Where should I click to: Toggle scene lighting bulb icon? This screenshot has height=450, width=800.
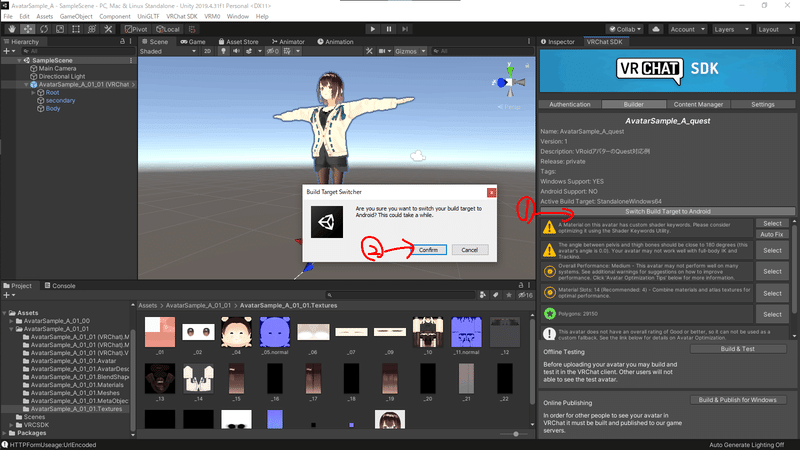coord(223,51)
